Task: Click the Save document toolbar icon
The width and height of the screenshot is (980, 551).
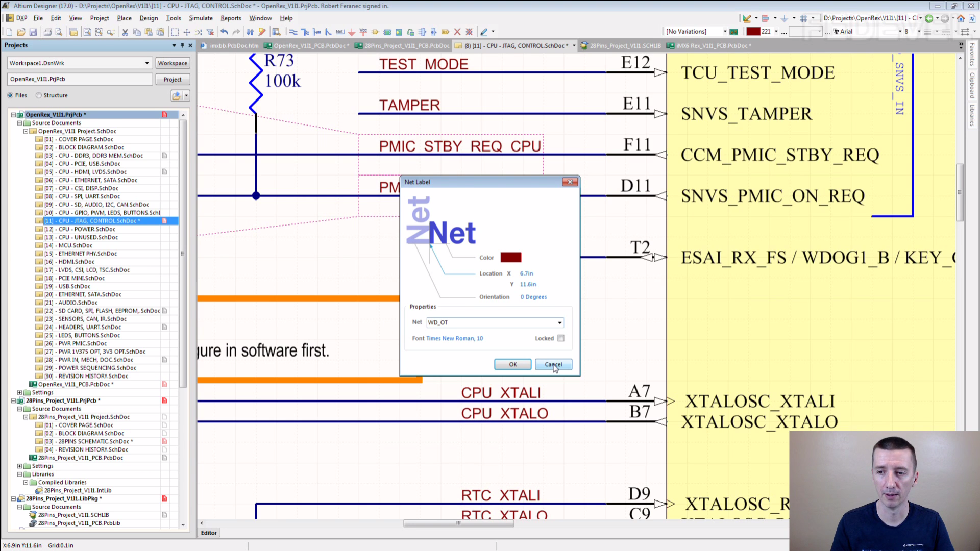Action: [x=33, y=32]
